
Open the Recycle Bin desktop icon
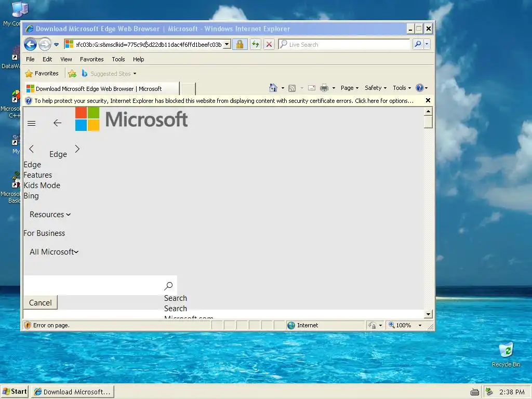pyautogui.click(x=506, y=354)
